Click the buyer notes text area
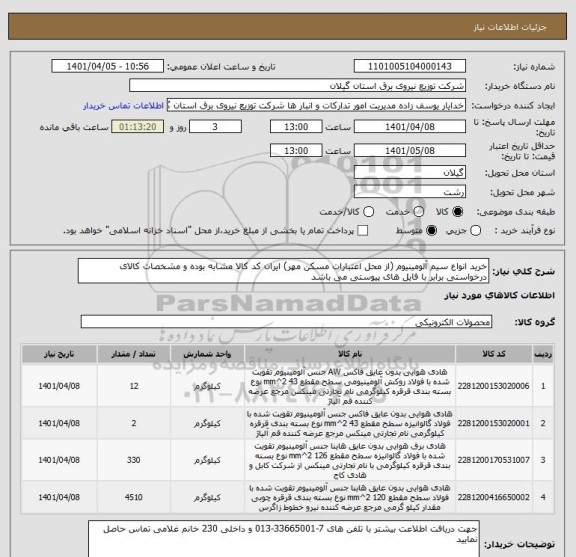The height and width of the screenshot is (557, 576). pos(284,539)
